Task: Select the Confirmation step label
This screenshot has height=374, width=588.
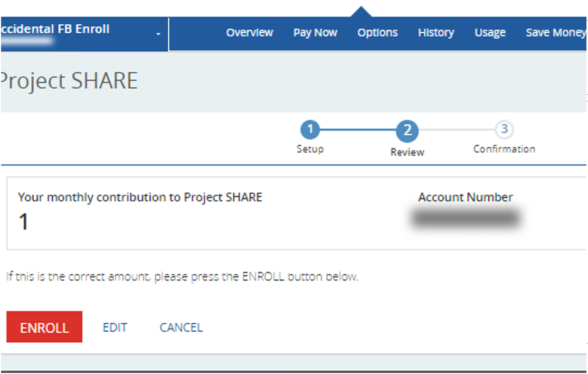Action: pyautogui.click(x=504, y=149)
